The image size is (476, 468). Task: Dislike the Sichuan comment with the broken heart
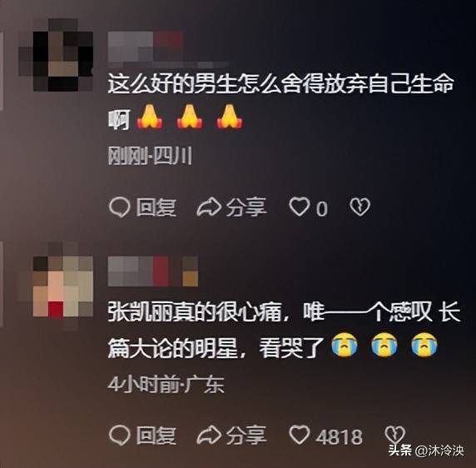(360, 207)
